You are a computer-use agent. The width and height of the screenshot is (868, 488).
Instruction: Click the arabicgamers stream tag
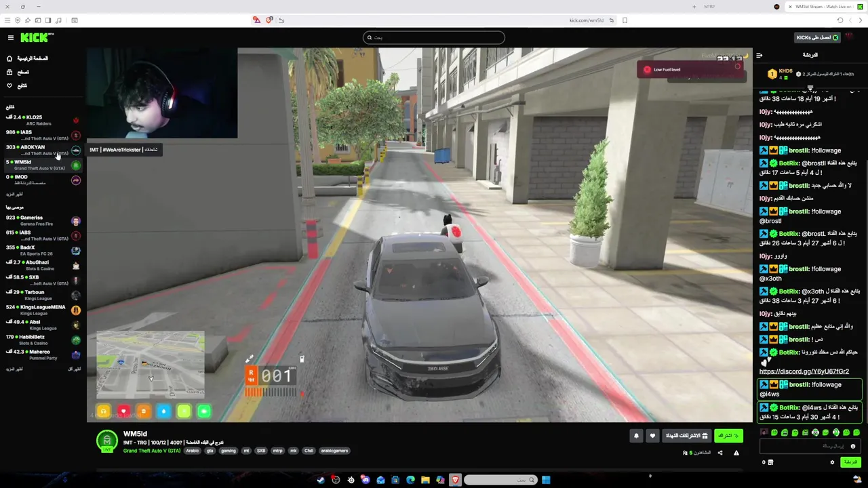tap(334, 451)
